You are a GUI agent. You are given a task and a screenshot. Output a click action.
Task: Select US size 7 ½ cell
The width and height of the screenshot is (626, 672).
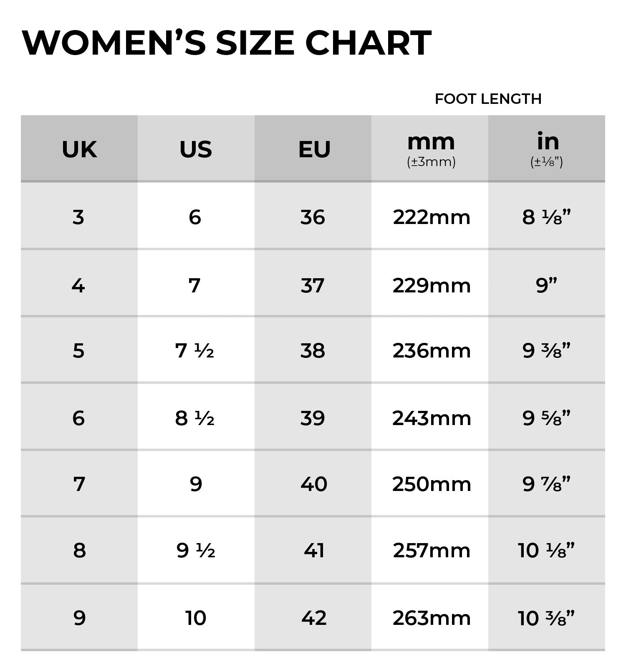coord(195,350)
